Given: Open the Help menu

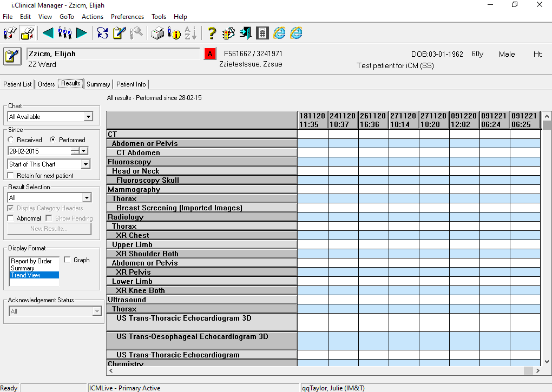Looking at the screenshot, I should pos(180,17).
